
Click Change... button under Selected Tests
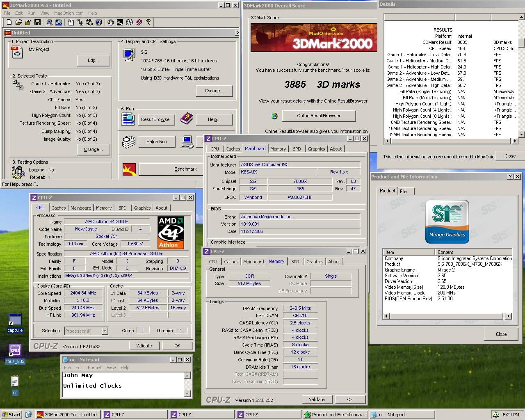pos(94,149)
